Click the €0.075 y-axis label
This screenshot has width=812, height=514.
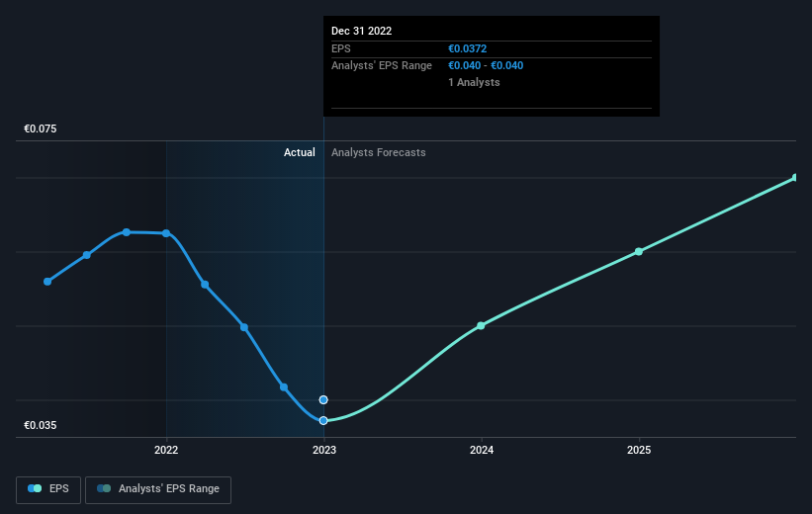(41, 128)
